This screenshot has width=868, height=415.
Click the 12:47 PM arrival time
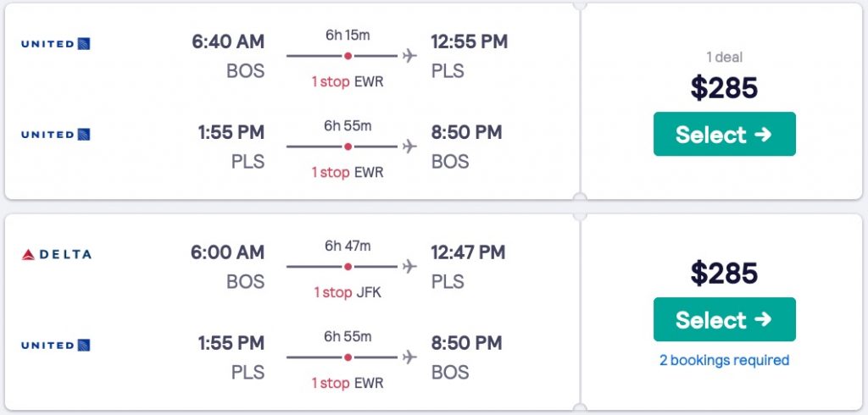coord(468,252)
